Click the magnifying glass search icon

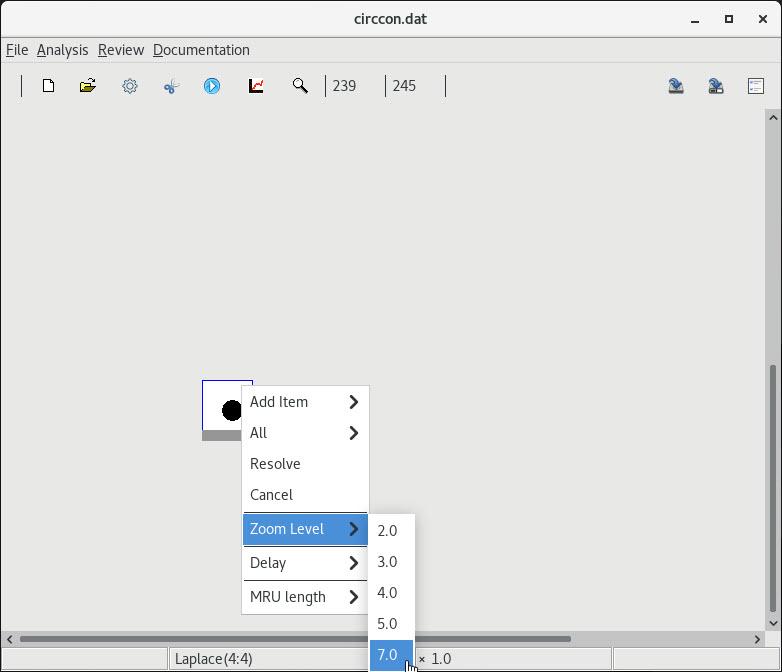300,86
